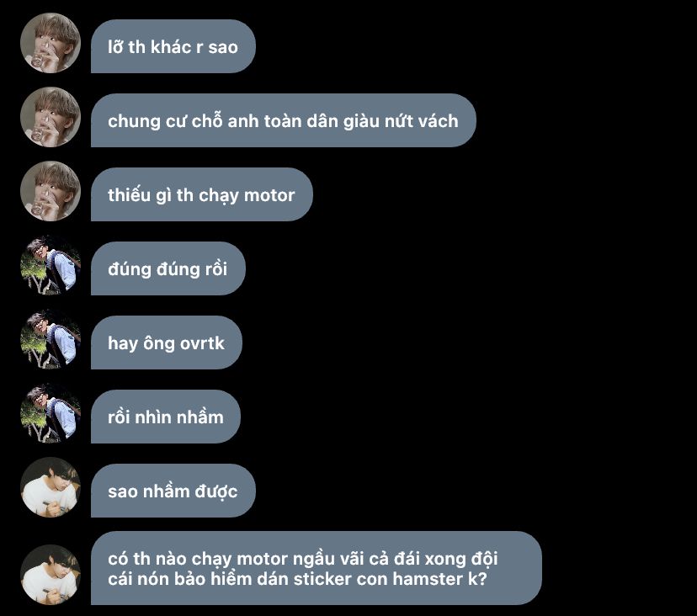Click 'ovrtk' text in the chat
This screenshot has width=697, height=616.
point(202,343)
